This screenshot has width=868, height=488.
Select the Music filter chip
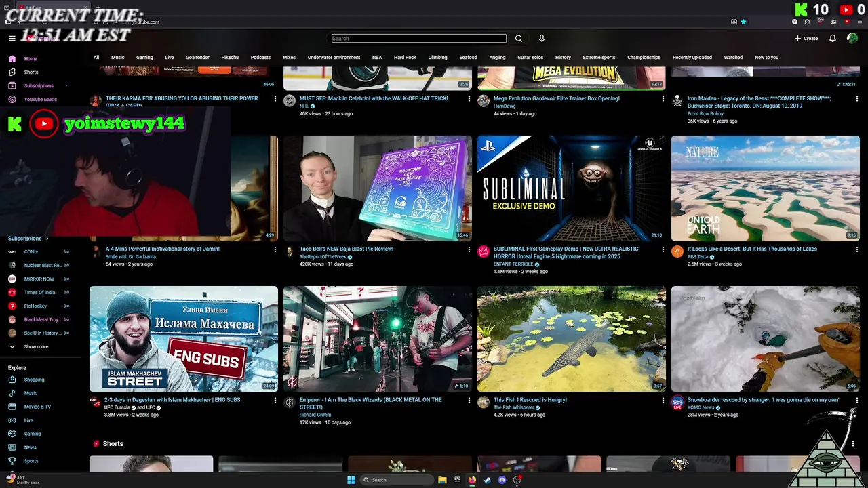tap(118, 58)
